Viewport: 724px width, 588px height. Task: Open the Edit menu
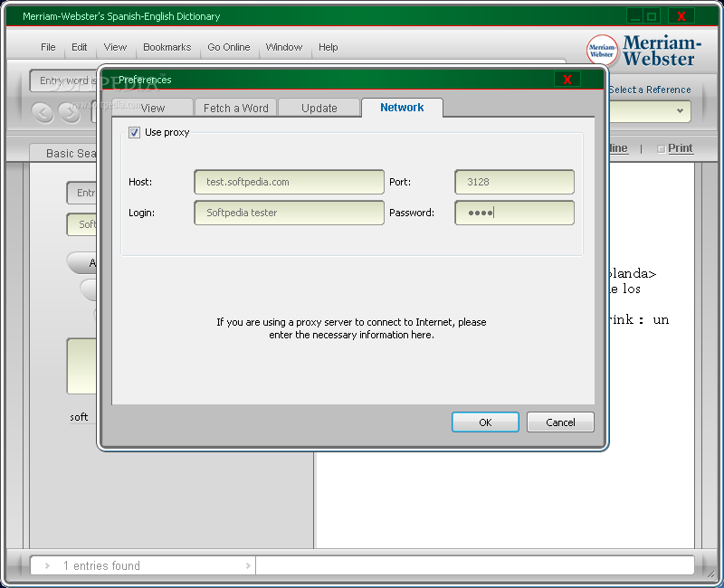(79, 47)
